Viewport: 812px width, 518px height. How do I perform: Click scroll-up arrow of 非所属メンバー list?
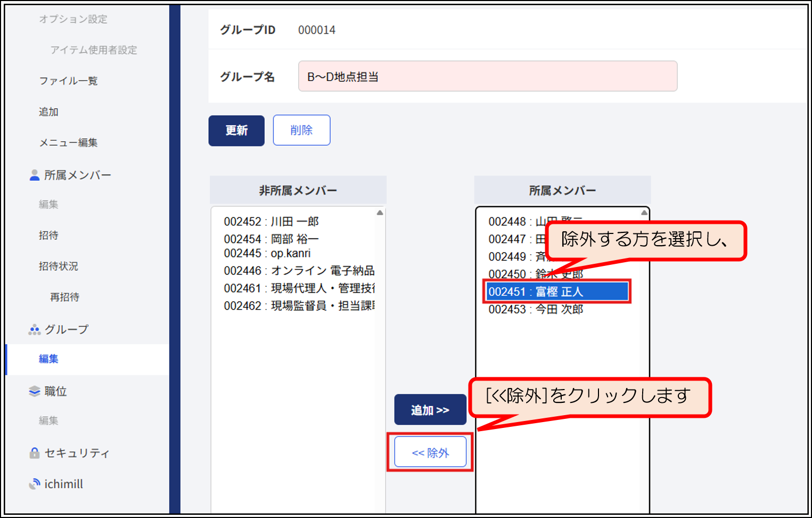coord(380,213)
